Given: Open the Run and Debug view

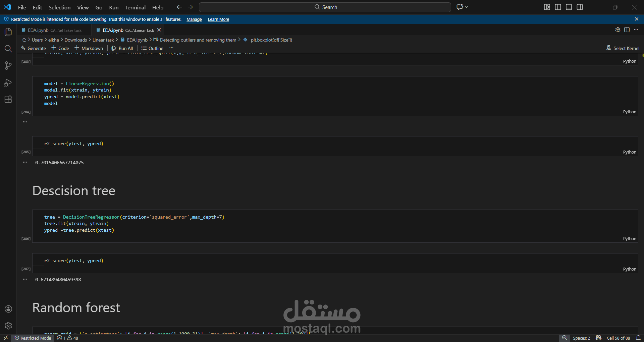Looking at the screenshot, I should coord(8,83).
